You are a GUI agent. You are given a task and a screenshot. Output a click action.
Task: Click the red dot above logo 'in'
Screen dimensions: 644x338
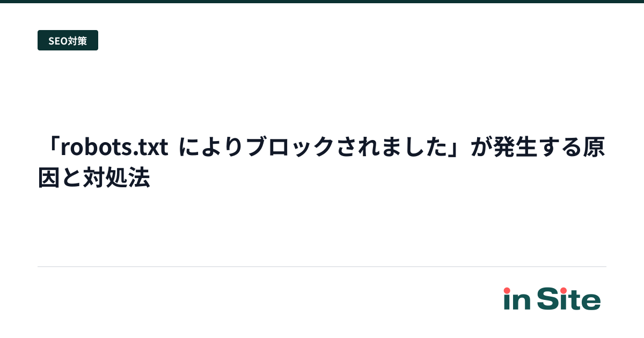(x=507, y=290)
